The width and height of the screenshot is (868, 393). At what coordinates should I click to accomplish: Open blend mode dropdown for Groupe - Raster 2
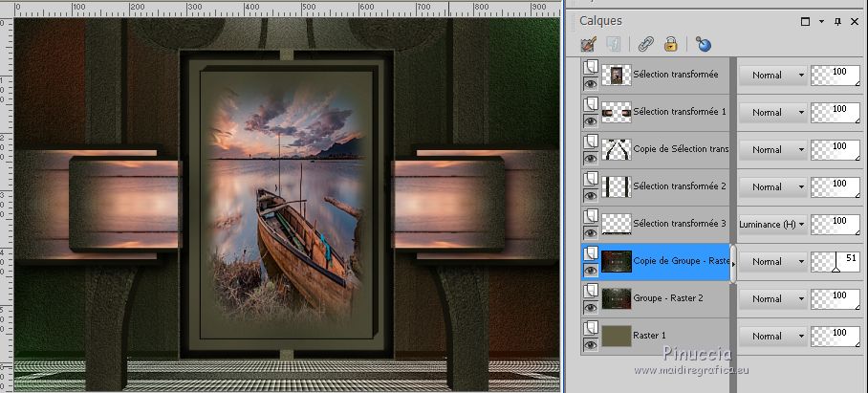pyautogui.click(x=772, y=299)
